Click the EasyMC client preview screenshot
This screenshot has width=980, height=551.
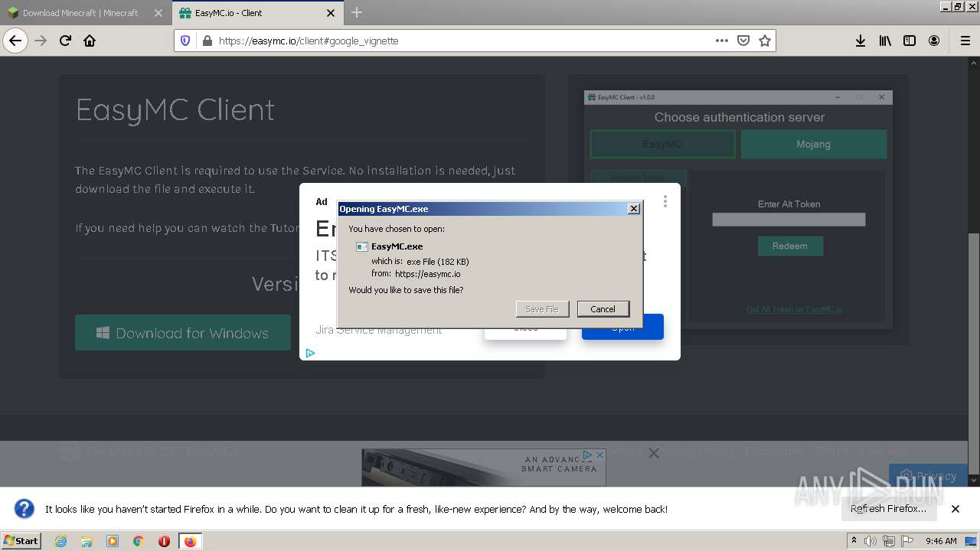(x=738, y=210)
